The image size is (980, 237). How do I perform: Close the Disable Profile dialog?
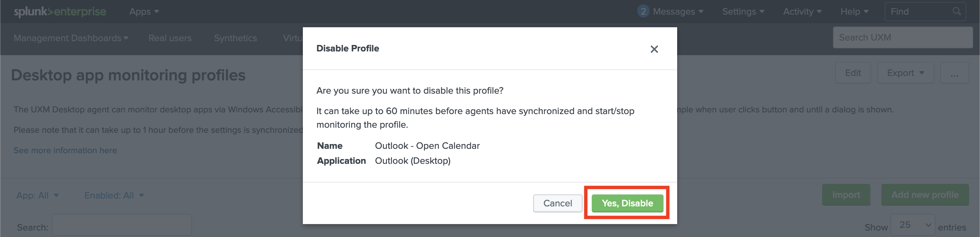coord(654,49)
